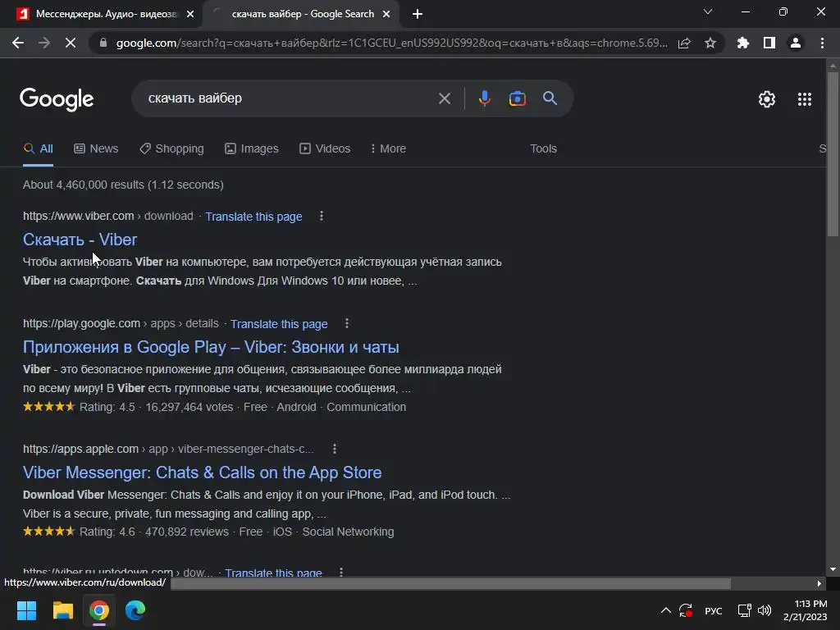Click the horizontal scrollbar right arrow
Viewport: 840px width, 630px height.
click(x=819, y=583)
